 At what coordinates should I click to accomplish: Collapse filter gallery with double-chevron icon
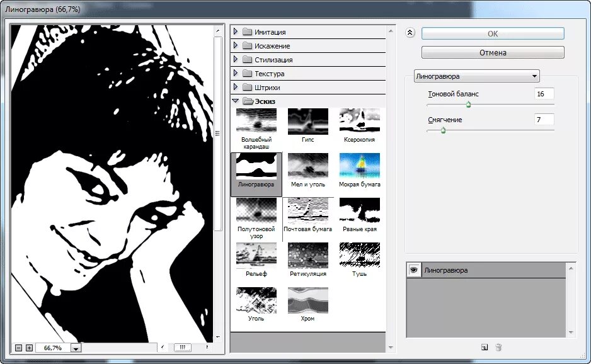pos(410,33)
